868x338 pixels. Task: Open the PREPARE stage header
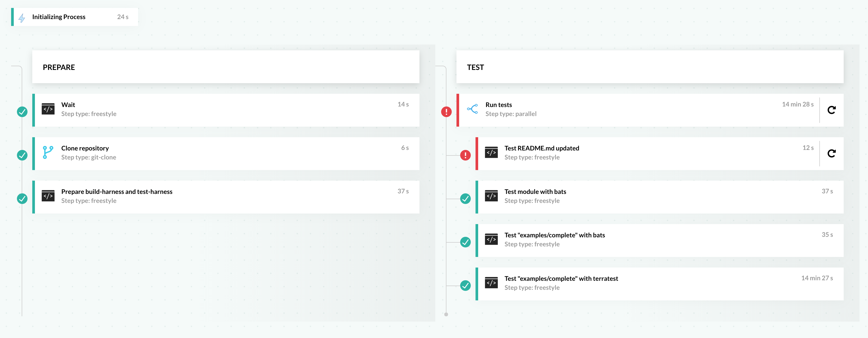click(225, 67)
